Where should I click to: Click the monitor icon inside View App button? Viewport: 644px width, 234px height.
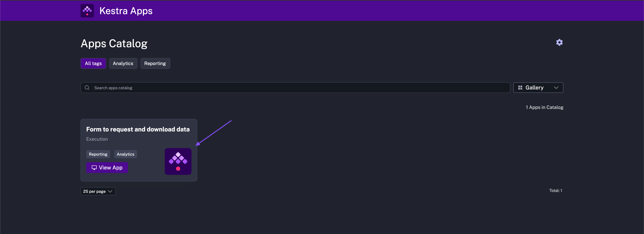coord(94,167)
